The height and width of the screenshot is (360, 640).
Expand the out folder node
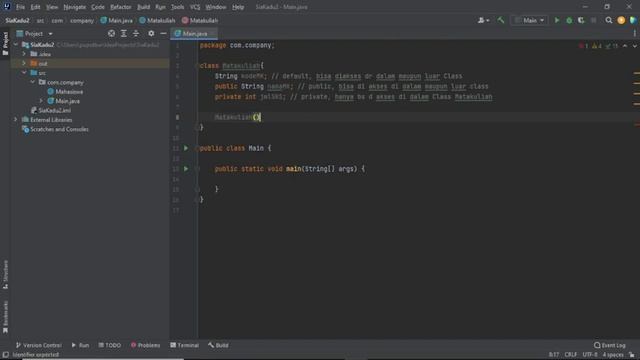pos(24,63)
